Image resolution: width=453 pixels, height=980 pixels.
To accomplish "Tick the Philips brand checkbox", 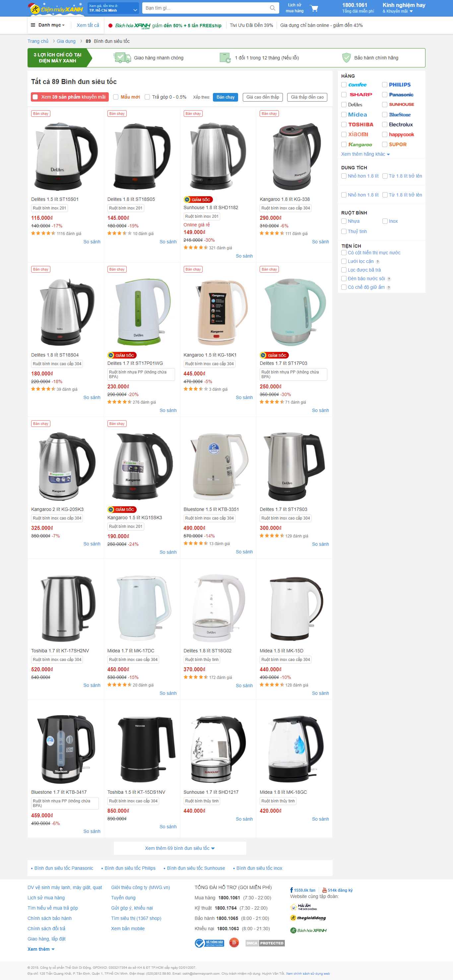I will pos(385,84).
